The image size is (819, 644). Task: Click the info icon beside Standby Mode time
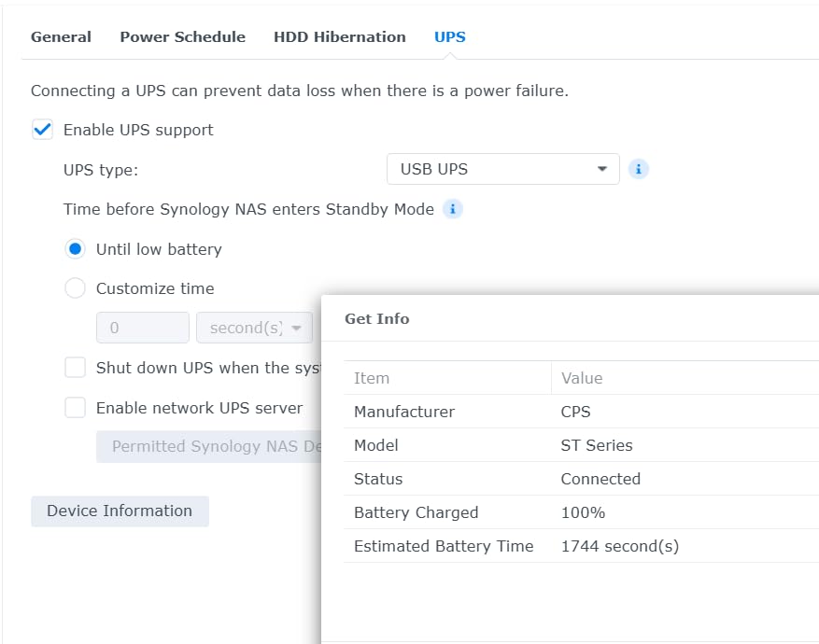452,209
